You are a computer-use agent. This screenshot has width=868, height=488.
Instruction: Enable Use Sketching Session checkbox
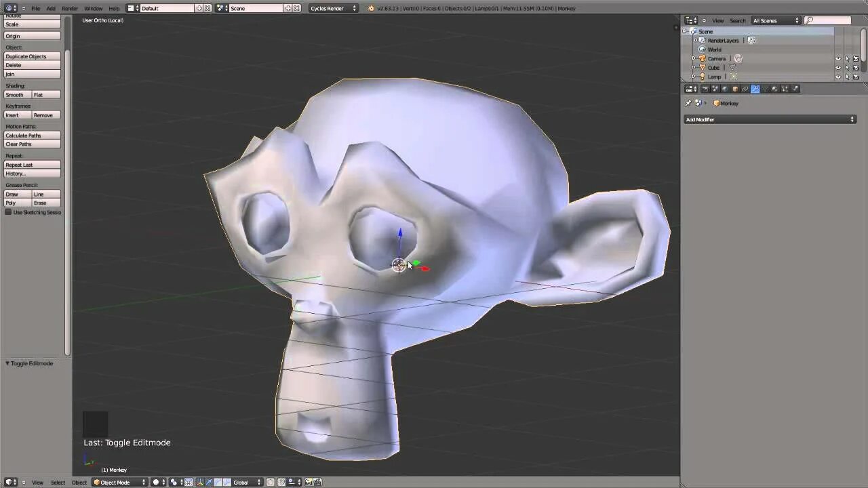[x=8, y=212]
